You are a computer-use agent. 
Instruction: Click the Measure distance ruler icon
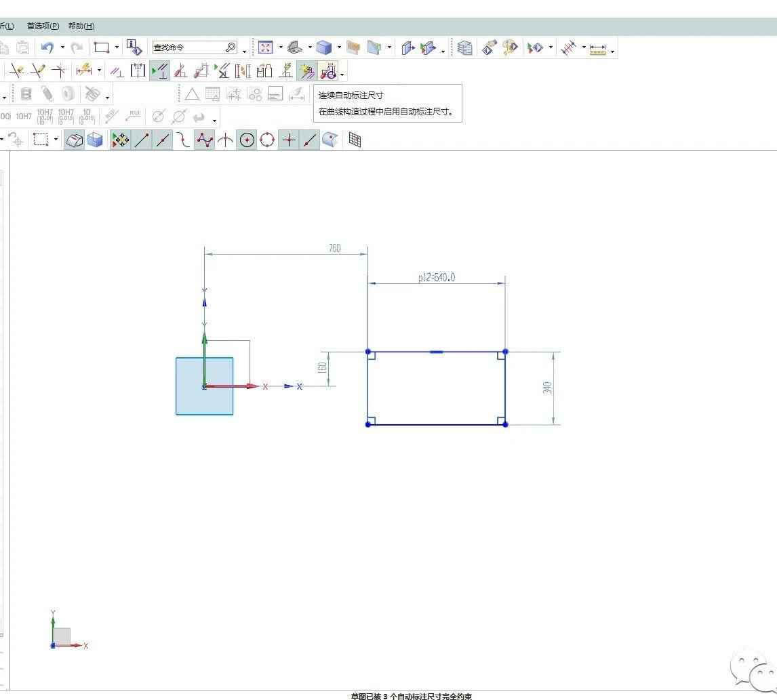pos(597,48)
